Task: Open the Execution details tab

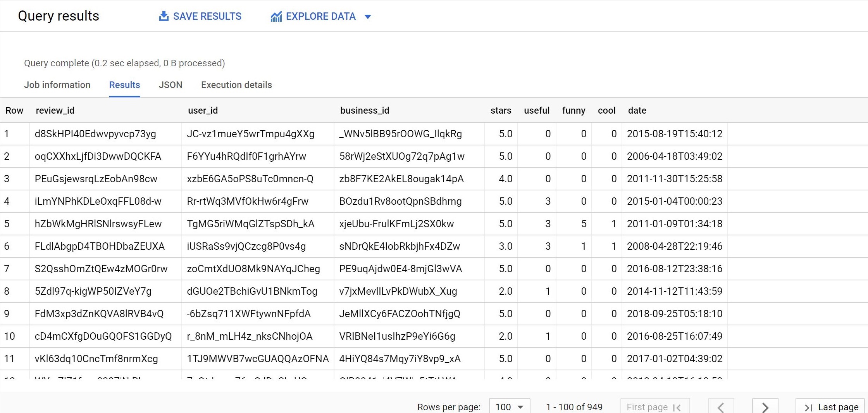Action: tap(236, 85)
